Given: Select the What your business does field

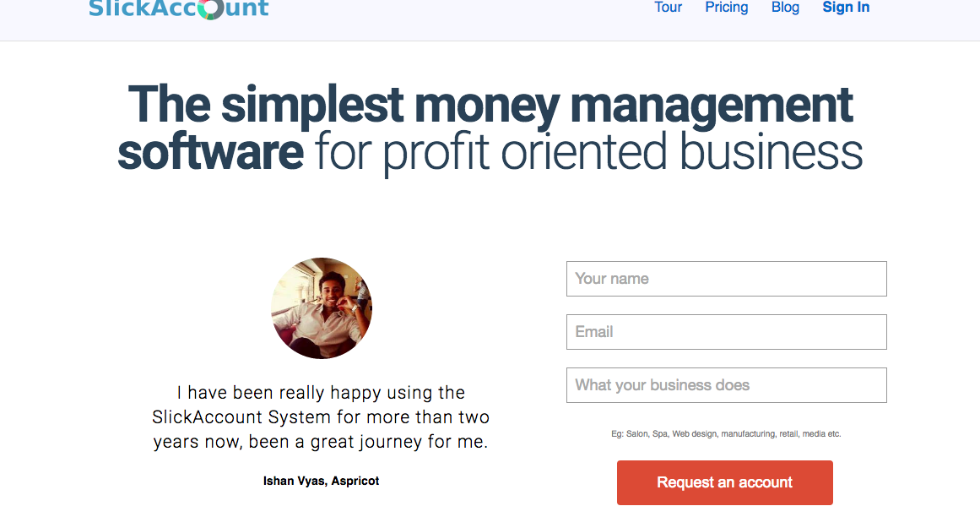Looking at the screenshot, I should 726,385.
